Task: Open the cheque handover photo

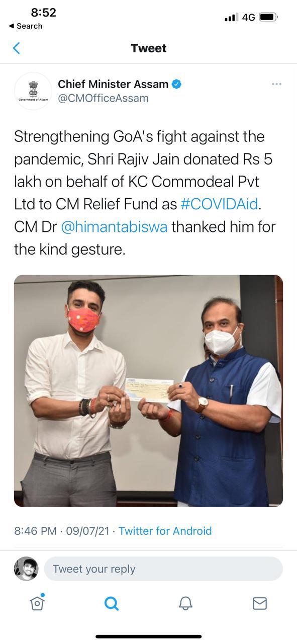Action: coord(148,391)
